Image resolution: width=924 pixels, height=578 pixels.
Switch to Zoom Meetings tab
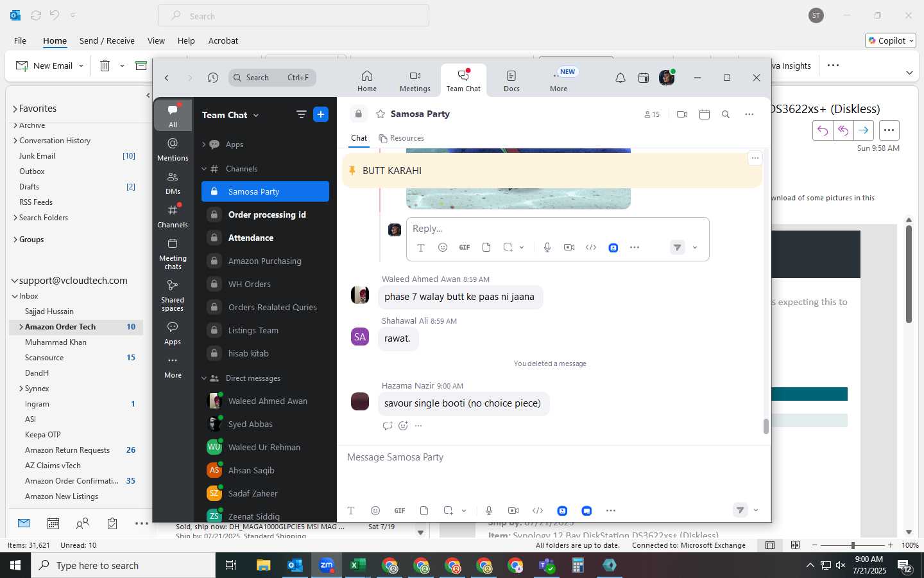pyautogui.click(x=415, y=81)
